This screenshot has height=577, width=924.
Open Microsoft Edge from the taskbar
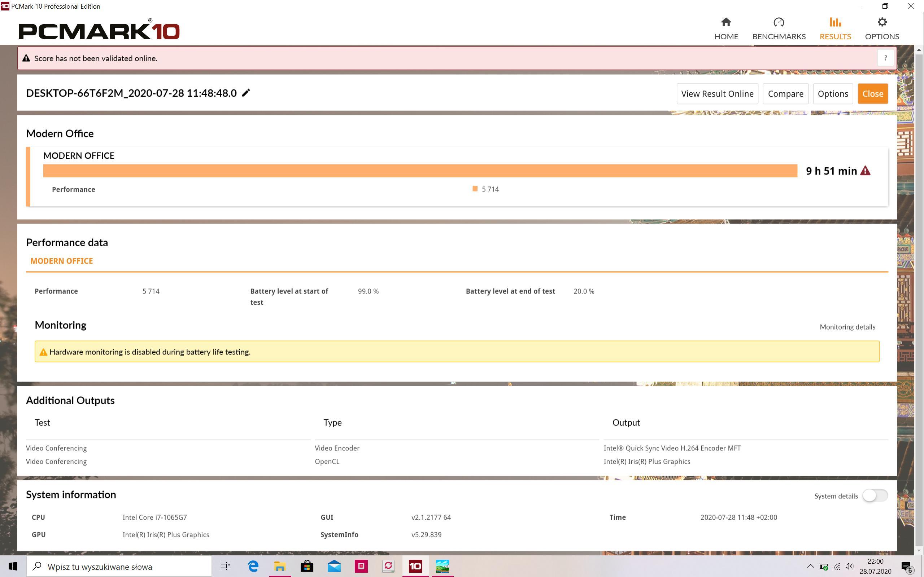pos(253,566)
